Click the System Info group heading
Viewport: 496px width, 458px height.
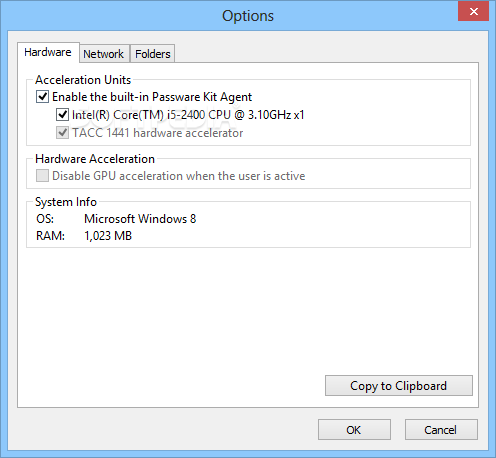(66, 202)
